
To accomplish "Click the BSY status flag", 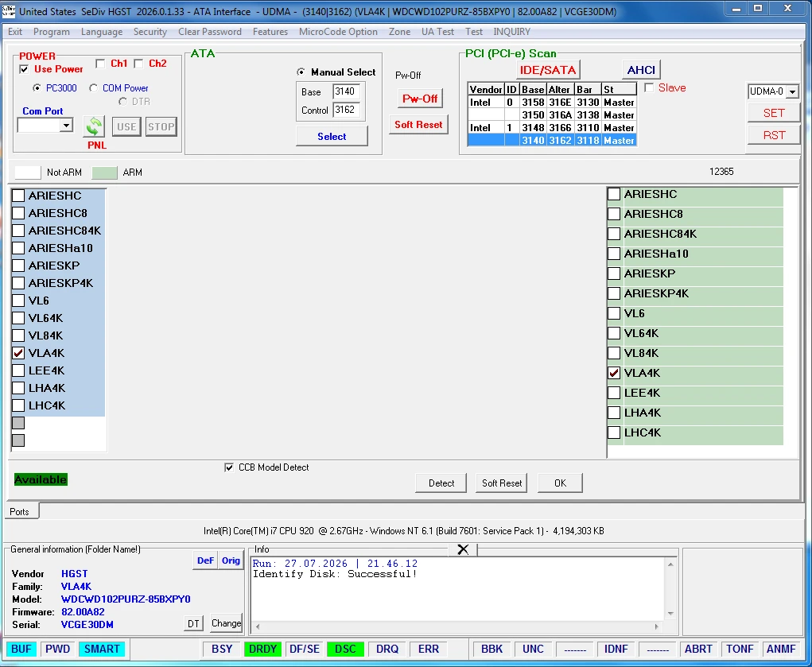I will pyautogui.click(x=222, y=649).
